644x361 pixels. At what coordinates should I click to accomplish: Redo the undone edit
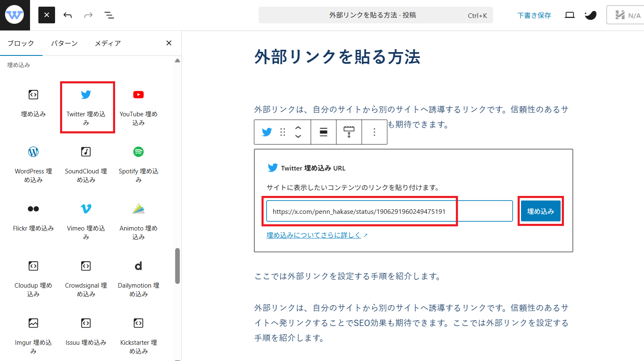(x=88, y=15)
